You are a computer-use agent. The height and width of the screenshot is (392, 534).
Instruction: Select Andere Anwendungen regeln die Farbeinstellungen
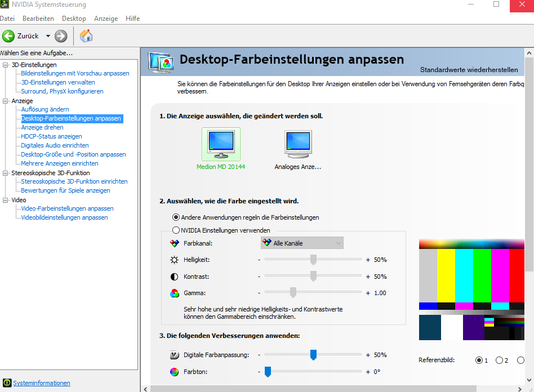coord(176,217)
